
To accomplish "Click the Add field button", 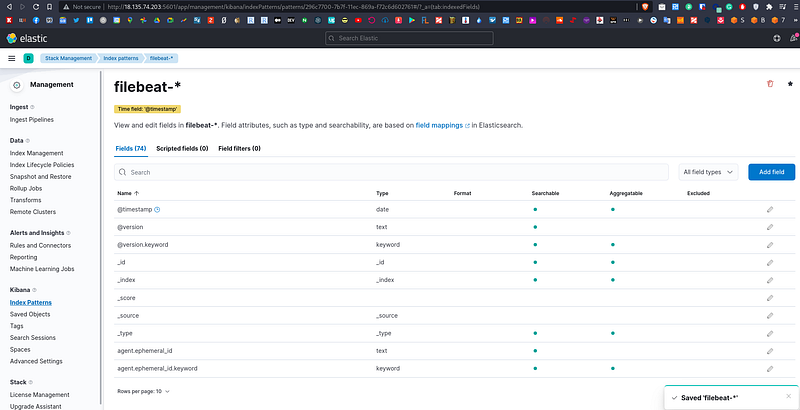I will coord(771,172).
